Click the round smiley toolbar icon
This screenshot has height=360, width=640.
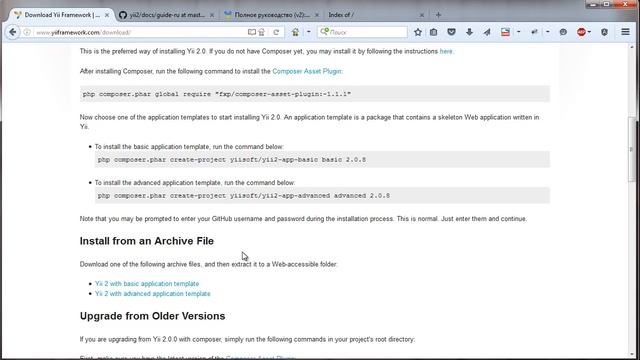tap(563, 32)
